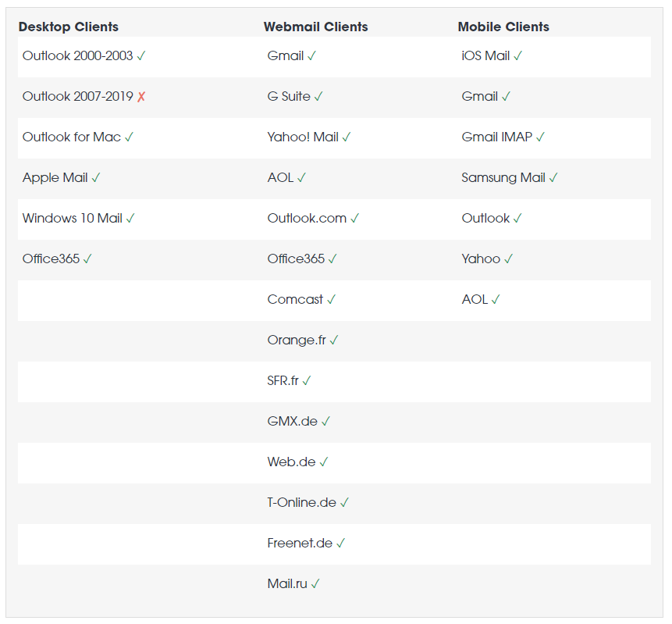Click the checkmark next to Comcast
Viewport: 672px width, 624px height.
331,300
